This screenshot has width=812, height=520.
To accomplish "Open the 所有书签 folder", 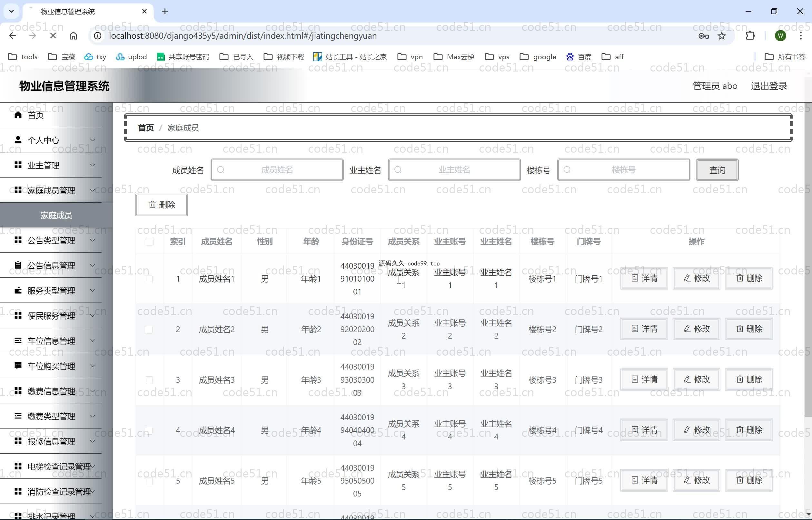I will click(785, 57).
